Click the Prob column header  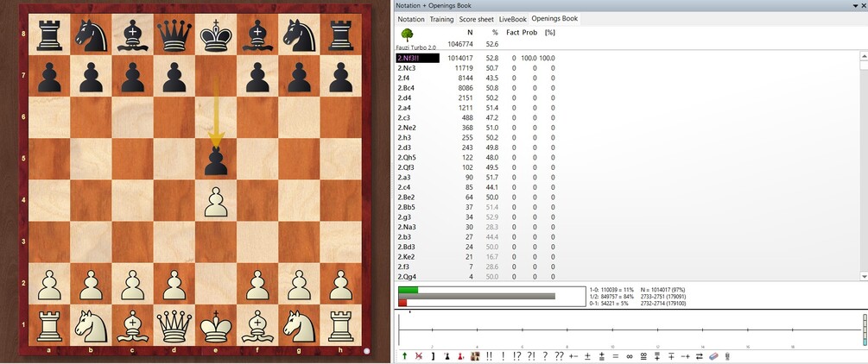[529, 32]
